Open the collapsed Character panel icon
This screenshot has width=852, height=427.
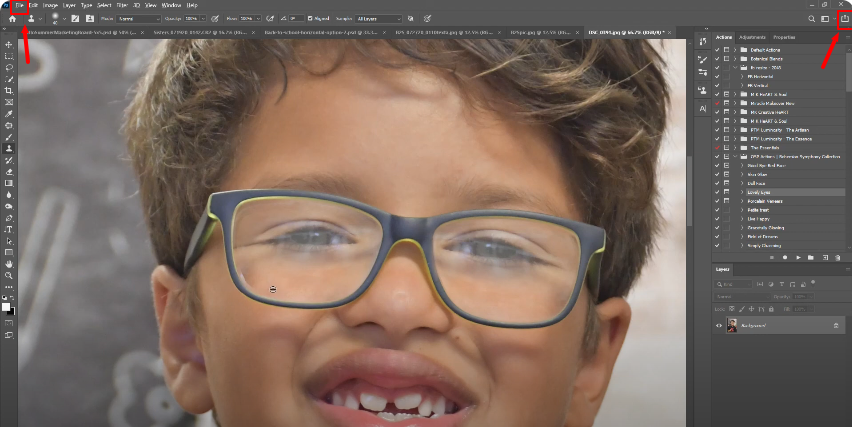703,108
